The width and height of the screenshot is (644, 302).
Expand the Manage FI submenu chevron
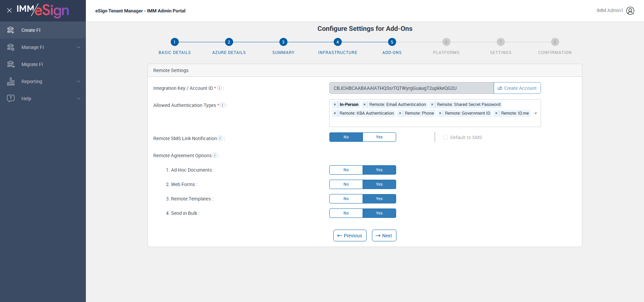pyautogui.click(x=78, y=47)
